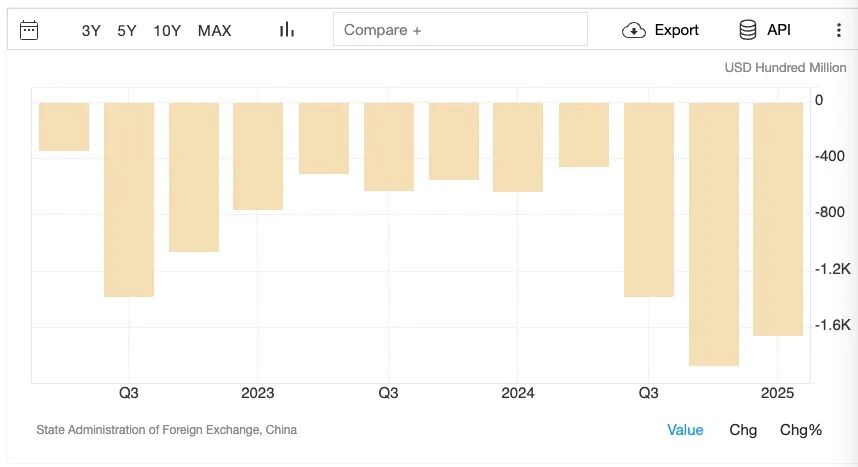Open the three-dot more options menu
This screenshot has width=858, height=467.
pos(838,30)
